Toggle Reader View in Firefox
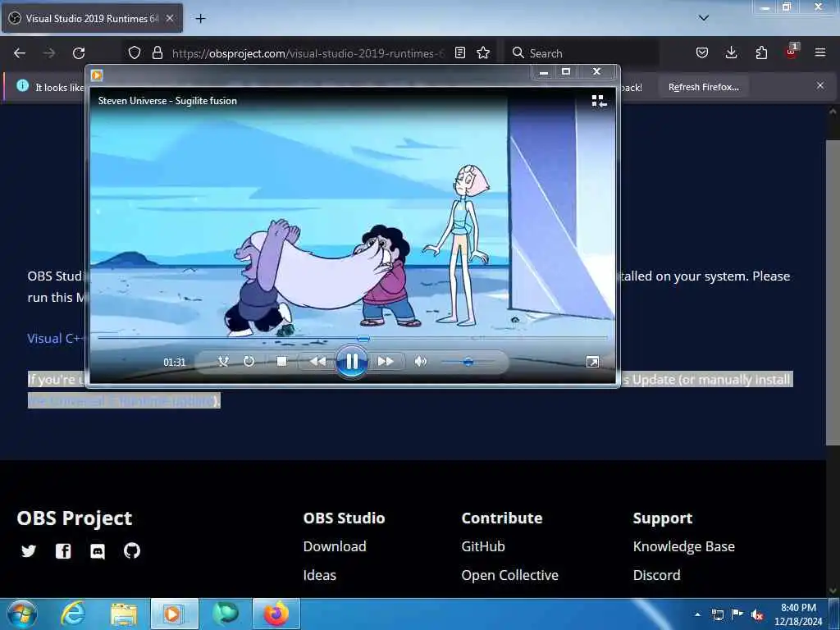 pyautogui.click(x=460, y=52)
